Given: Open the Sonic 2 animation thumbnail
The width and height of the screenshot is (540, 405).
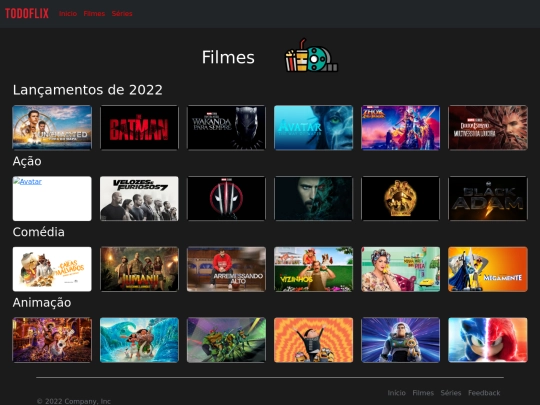Looking at the screenshot, I should coord(488,340).
